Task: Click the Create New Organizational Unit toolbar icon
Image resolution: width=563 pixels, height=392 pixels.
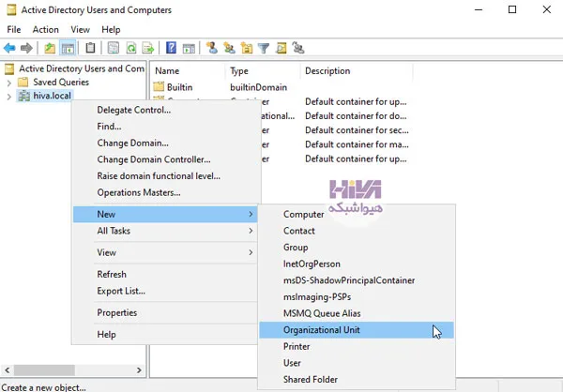Action: click(246, 48)
